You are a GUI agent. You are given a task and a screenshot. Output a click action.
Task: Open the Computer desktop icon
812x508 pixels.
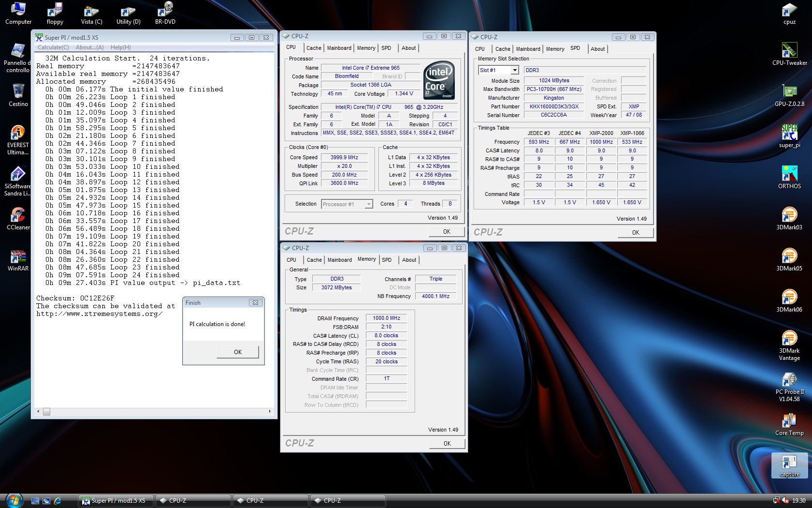point(18,13)
